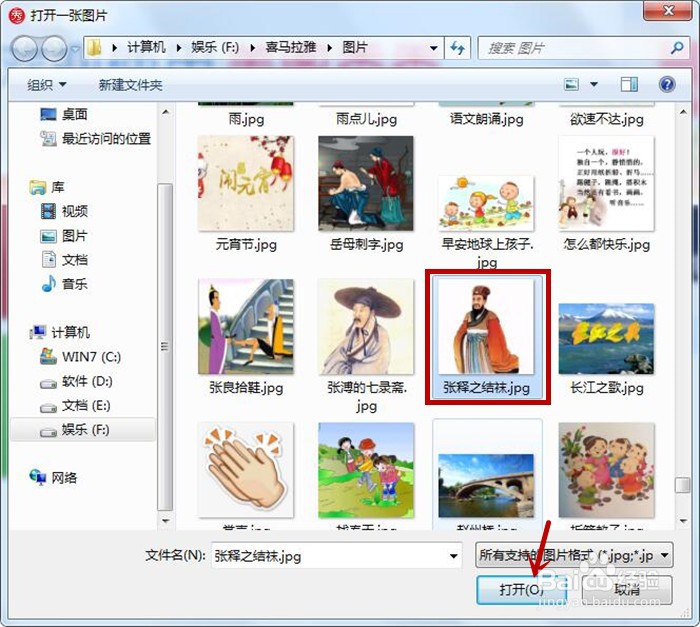Select thumbnail 早安地球上孩子.jpg

pyautogui.click(x=487, y=204)
